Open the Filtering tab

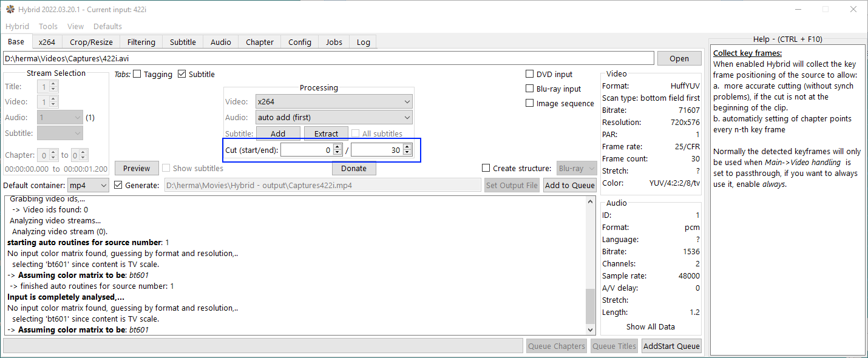(x=141, y=42)
